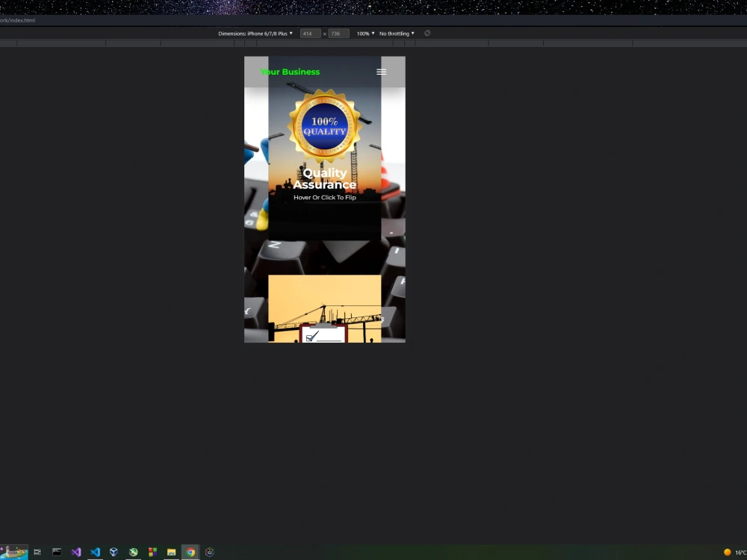Open the green globe app in taskbar
Image resolution: width=747 pixels, height=560 pixels.
pyautogui.click(x=134, y=552)
